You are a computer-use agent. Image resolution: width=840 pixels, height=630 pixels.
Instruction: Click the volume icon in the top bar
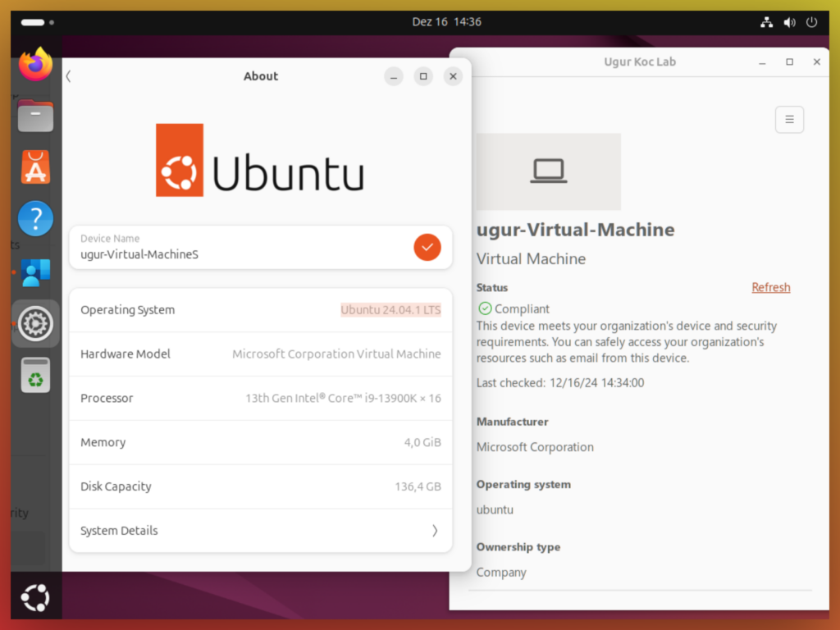point(789,22)
